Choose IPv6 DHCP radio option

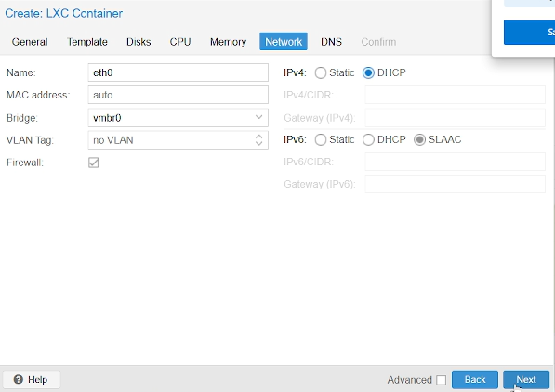point(368,139)
